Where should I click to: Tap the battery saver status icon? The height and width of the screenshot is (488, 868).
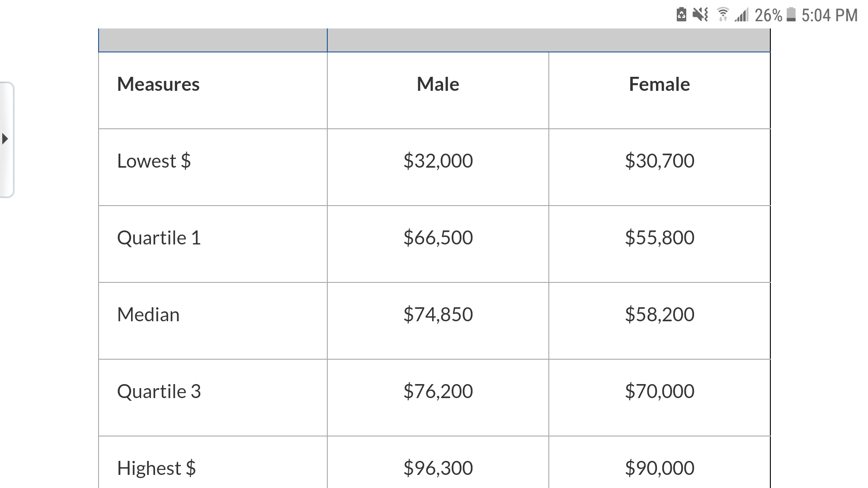tap(681, 15)
